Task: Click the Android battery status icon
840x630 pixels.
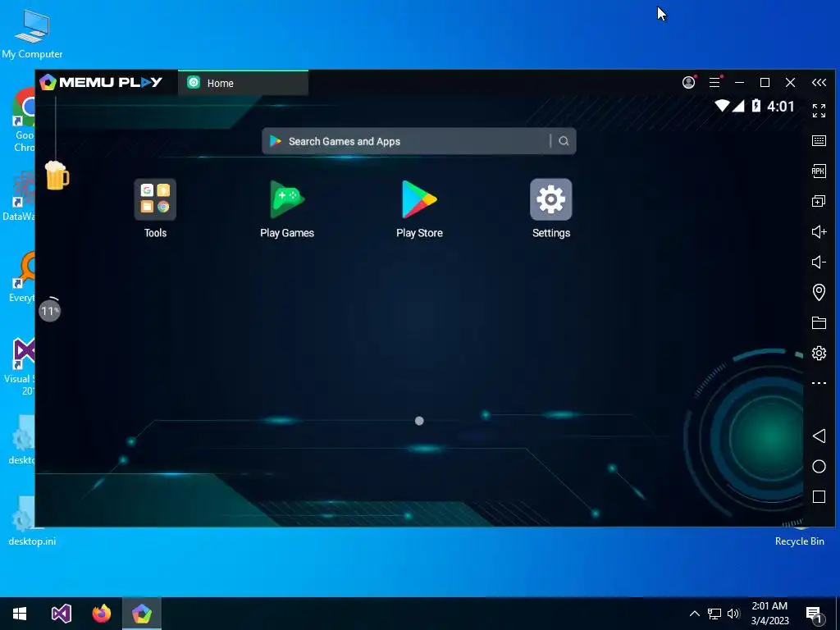Action: point(756,106)
